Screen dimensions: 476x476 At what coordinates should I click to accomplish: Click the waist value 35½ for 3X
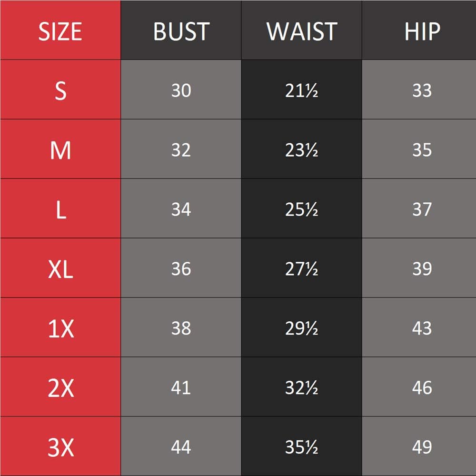pos(301,447)
